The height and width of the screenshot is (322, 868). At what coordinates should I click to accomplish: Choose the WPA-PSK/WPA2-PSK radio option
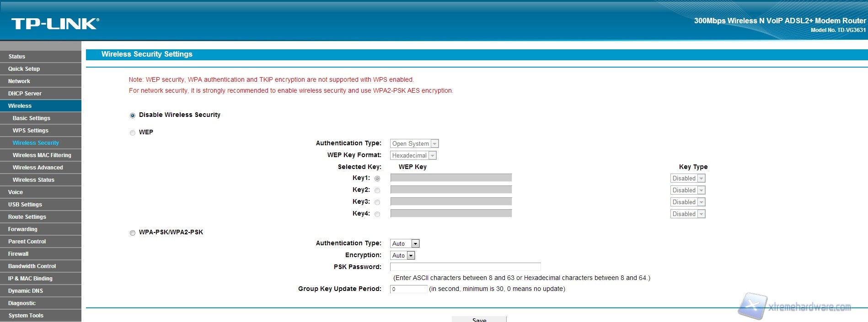tap(133, 233)
